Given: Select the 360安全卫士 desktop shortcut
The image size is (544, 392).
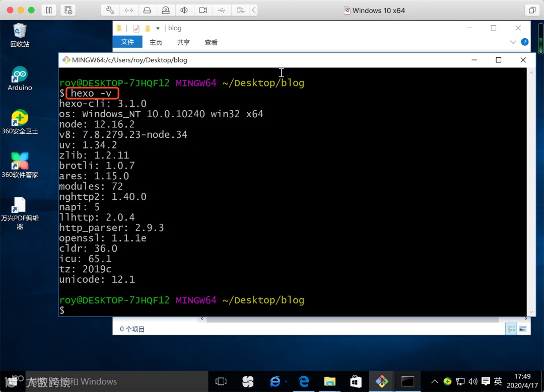Looking at the screenshot, I should (x=20, y=122).
